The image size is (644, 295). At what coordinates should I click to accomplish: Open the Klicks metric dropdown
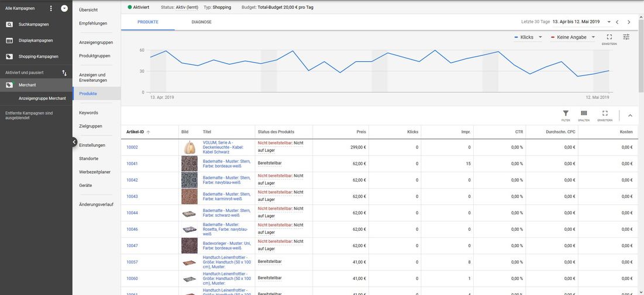click(x=528, y=37)
